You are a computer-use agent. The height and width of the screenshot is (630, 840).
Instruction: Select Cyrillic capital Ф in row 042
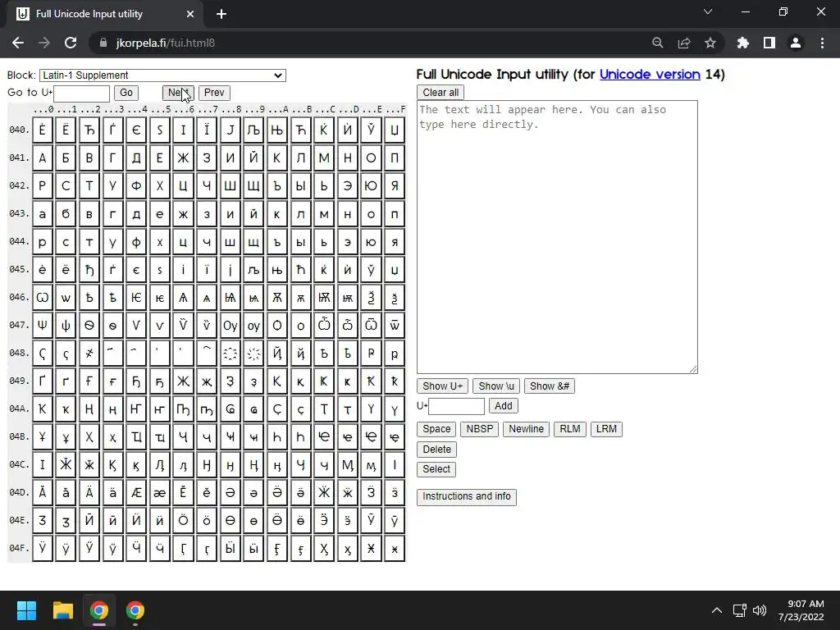click(x=136, y=186)
